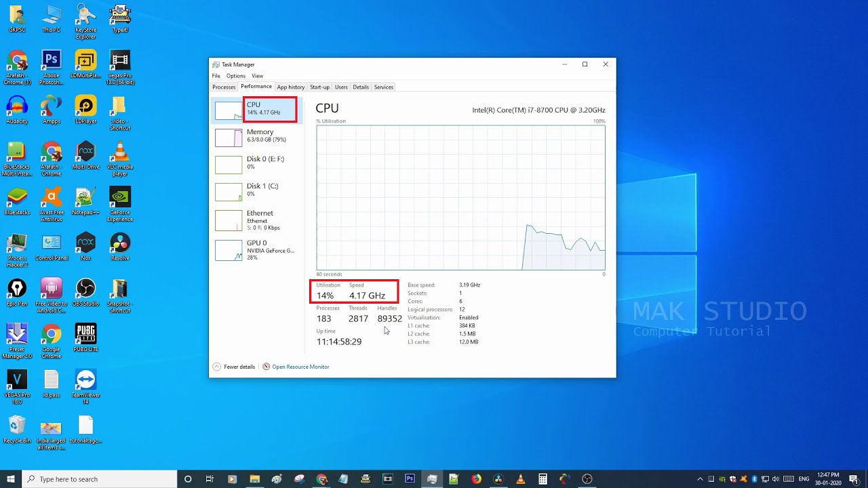
Task: Click the Windows Start button
Action: click(x=11, y=479)
